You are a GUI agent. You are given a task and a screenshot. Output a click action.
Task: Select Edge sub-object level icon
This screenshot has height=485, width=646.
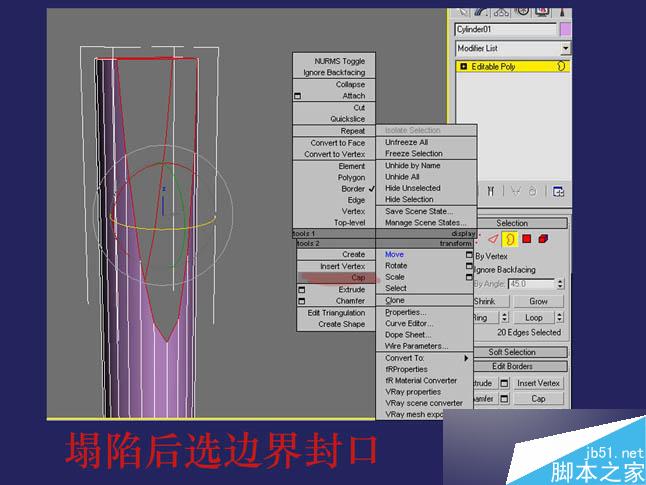[x=493, y=239]
